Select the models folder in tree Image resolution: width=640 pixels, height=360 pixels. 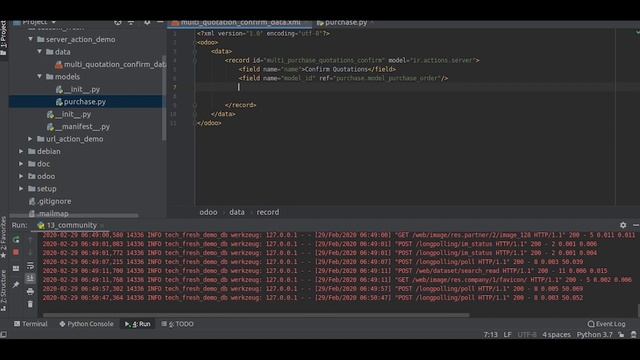click(63, 77)
